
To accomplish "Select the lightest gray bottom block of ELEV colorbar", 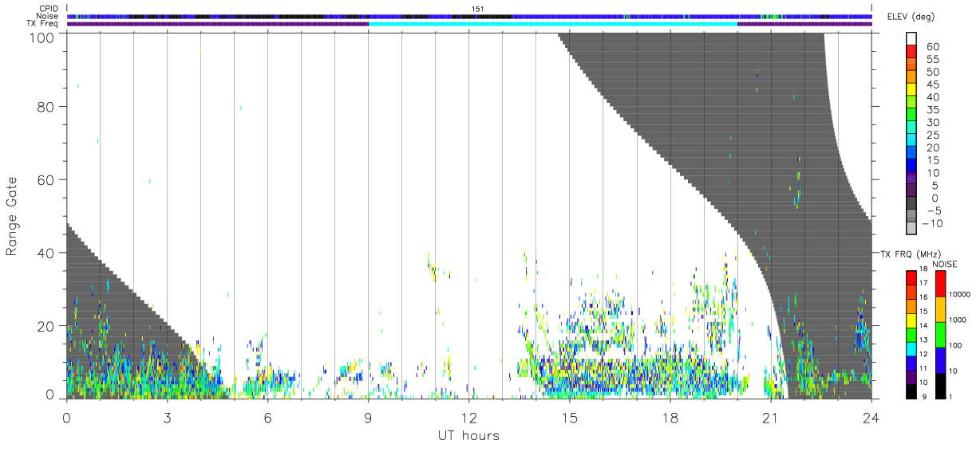I will [x=912, y=228].
